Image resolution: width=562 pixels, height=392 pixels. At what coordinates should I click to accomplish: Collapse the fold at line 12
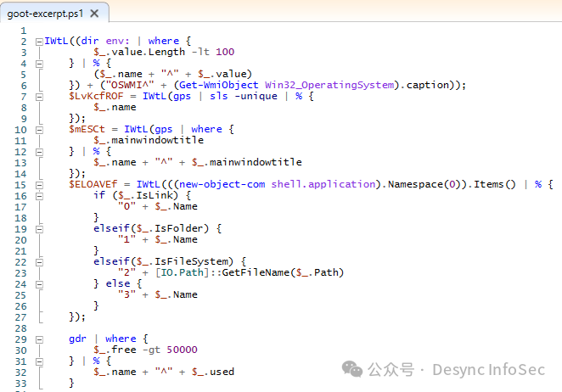click(38, 151)
